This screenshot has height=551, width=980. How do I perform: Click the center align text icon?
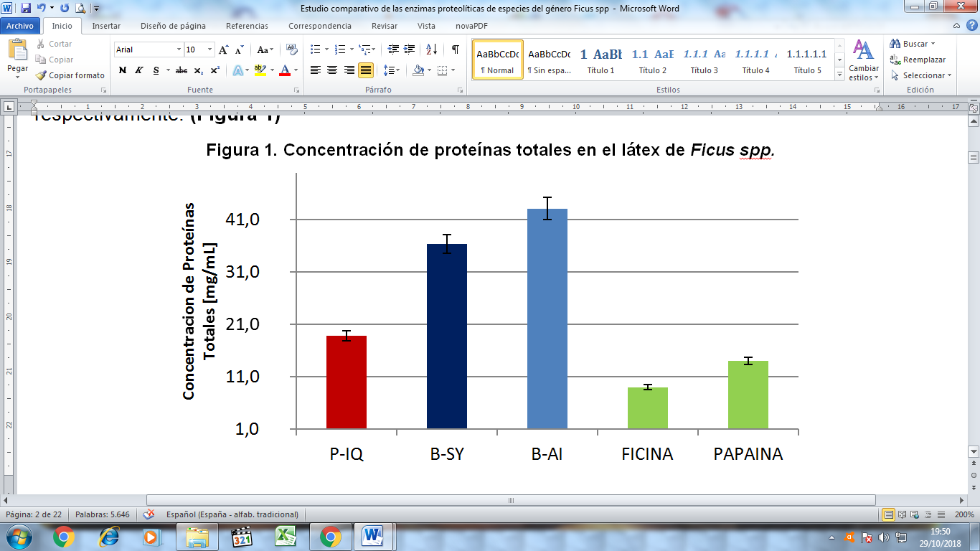click(332, 70)
